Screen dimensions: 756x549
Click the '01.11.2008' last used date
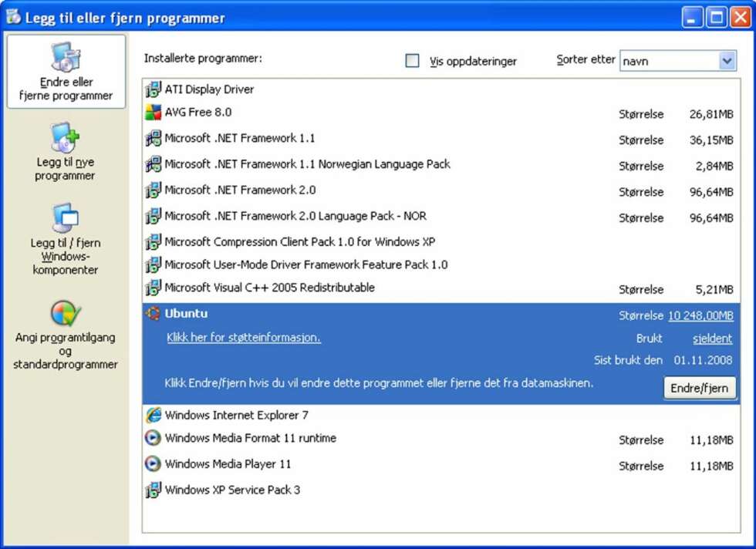(703, 360)
